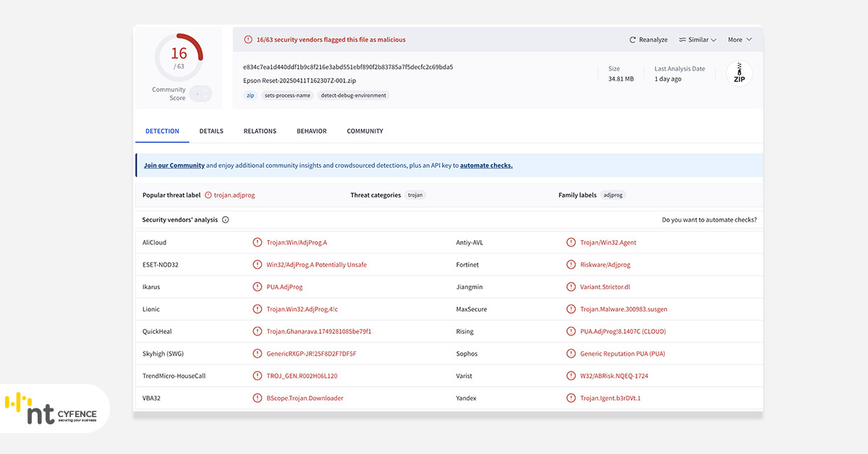
Task: Open the Community tab
Action: pyautogui.click(x=365, y=131)
